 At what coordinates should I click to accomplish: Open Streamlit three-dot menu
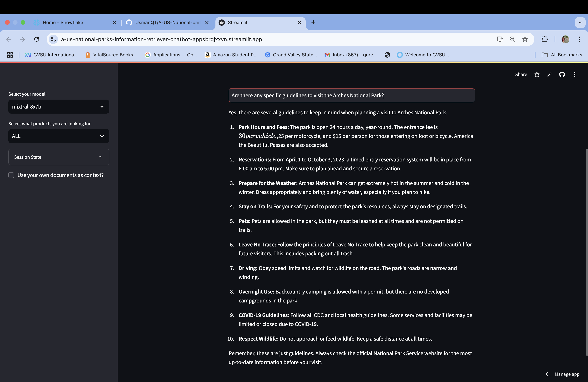[575, 75]
